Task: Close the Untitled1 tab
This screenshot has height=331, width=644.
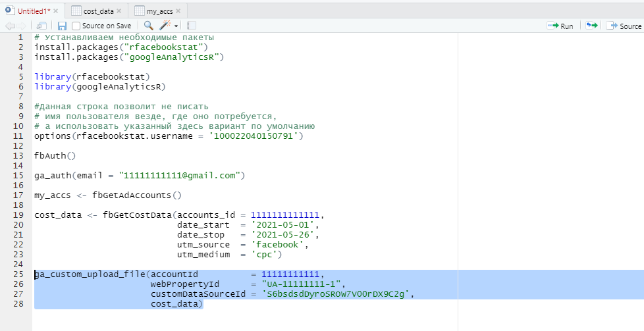Action: pyautogui.click(x=55, y=11)
